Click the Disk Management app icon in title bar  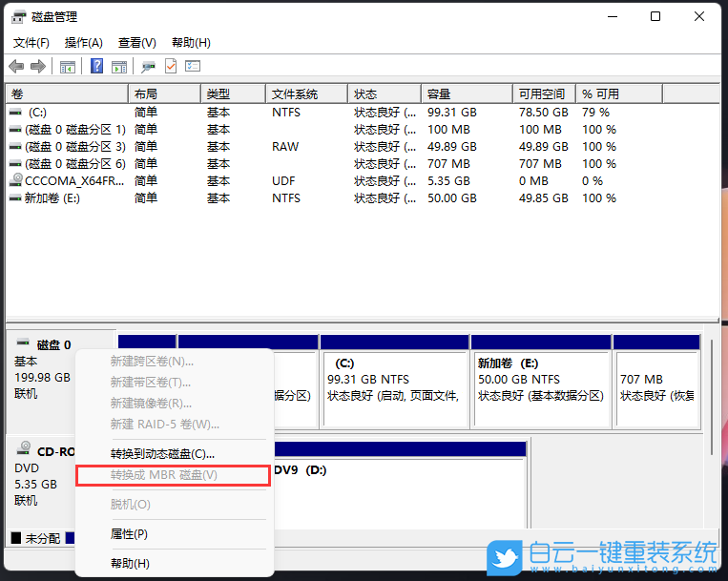tap(18, 17)
